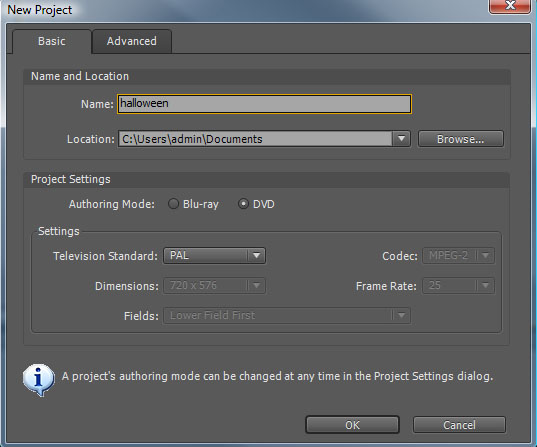The width and height of the screenshot is (537, 447).
Task: Select Blu-ray authoring mode
Action: point(173,204)
